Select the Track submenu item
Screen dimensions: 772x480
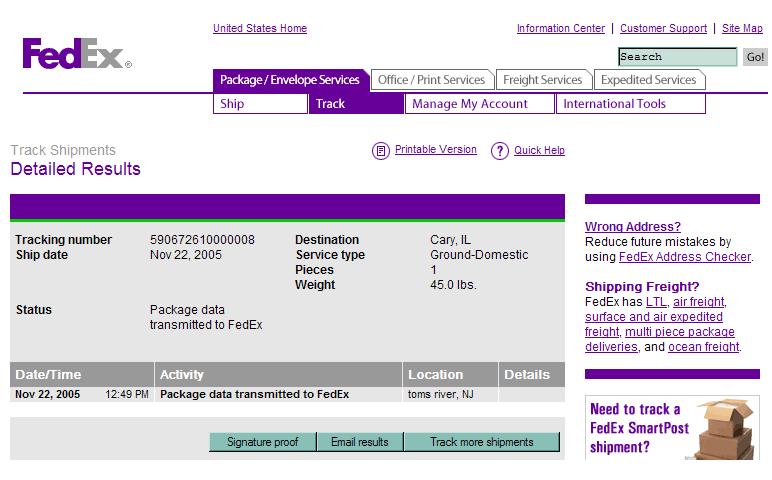pos(355,104)
